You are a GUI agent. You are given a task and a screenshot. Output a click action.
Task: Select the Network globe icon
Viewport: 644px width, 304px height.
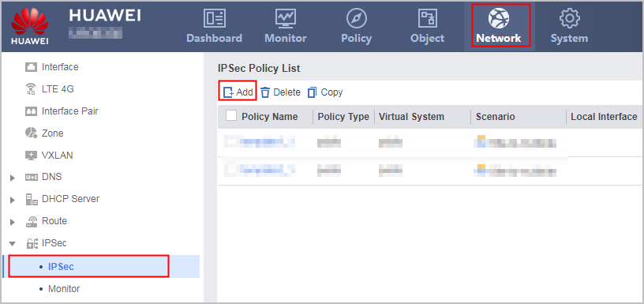coord(498,18)
